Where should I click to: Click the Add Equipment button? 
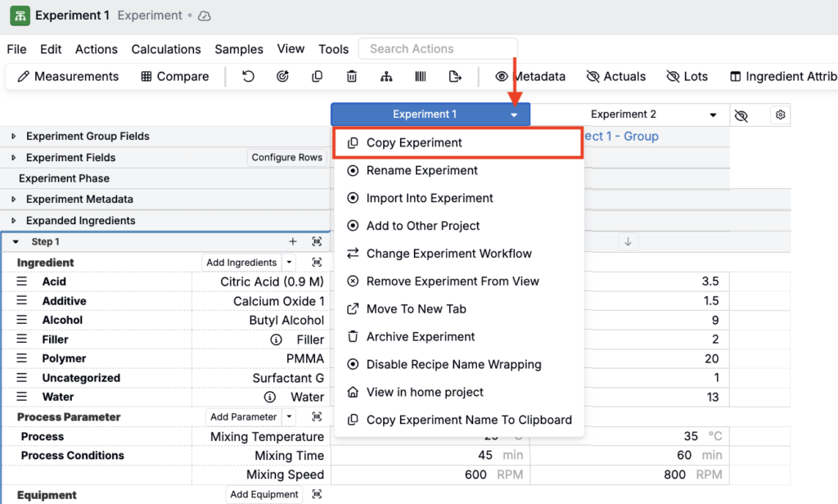pyautogui.click(x=264, y=494)
